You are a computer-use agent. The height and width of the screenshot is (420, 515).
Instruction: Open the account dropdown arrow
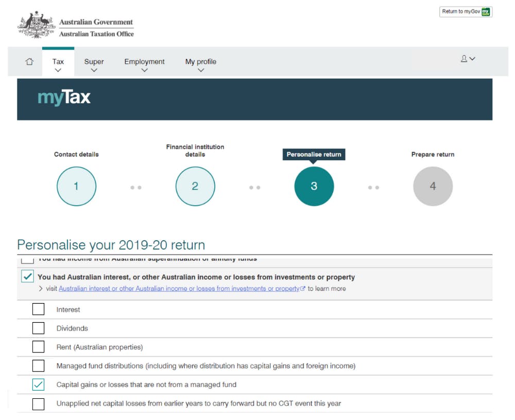click(x=472, y=59)
